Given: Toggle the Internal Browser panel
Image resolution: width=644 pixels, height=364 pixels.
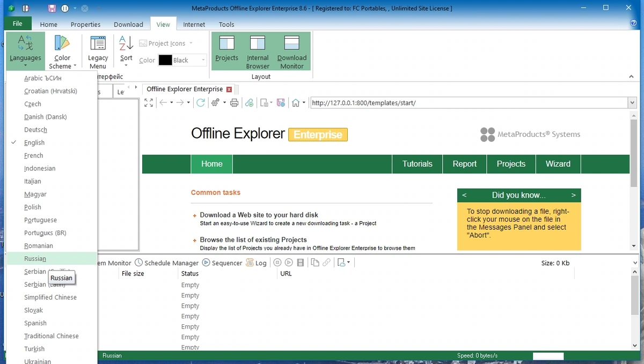Looking at the screenshot, I should click(258, 52).
